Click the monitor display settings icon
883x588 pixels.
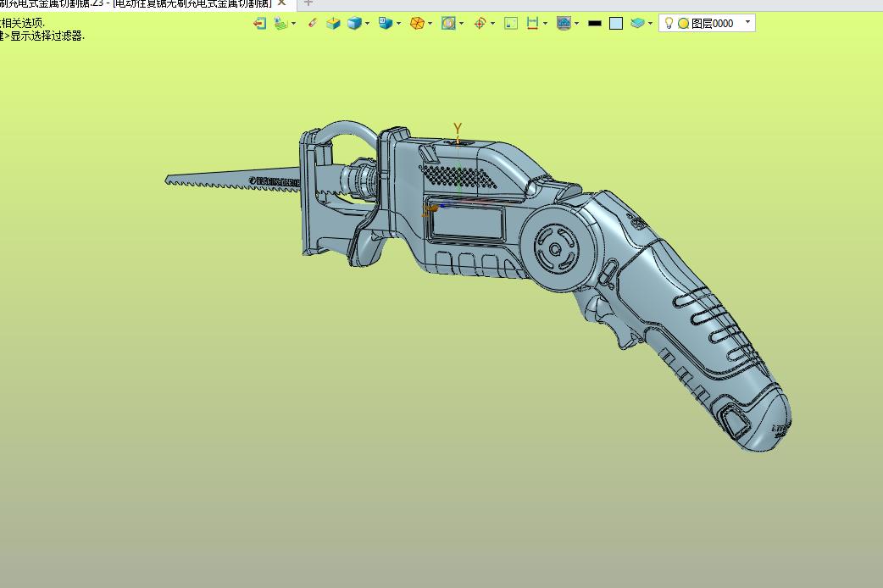coord(564,23)
